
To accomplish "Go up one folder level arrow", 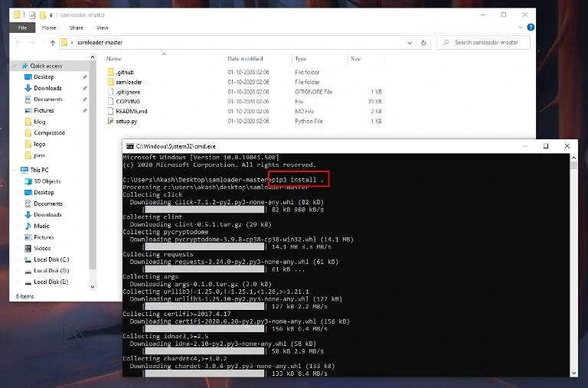I will point(53,43).
